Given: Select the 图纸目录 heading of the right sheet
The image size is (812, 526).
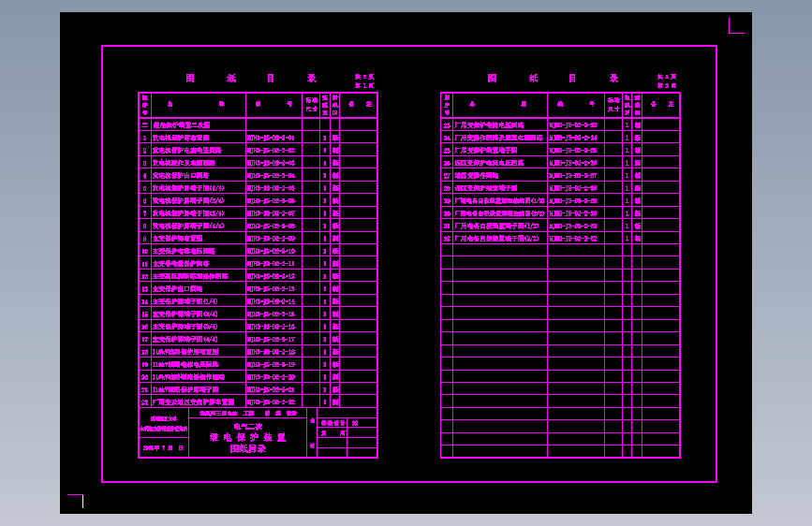Looking at the screenshot, I should pyautogui.click(x=554, y=79).
